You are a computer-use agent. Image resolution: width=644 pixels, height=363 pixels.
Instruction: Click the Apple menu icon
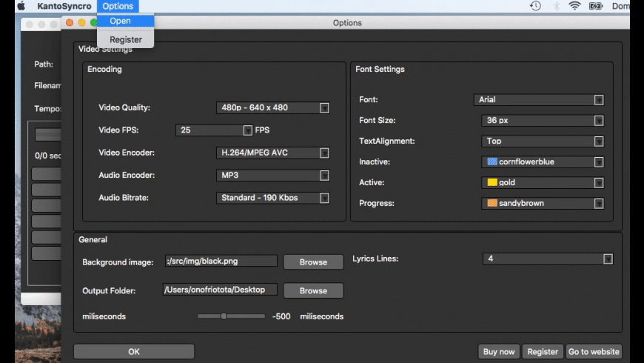pyautogui.click(x=21, y=6)
